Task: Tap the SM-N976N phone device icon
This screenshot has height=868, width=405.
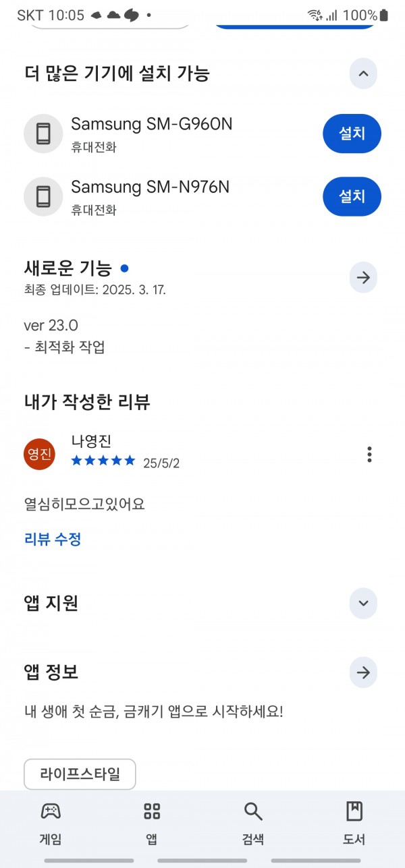Action: [43, 196]
